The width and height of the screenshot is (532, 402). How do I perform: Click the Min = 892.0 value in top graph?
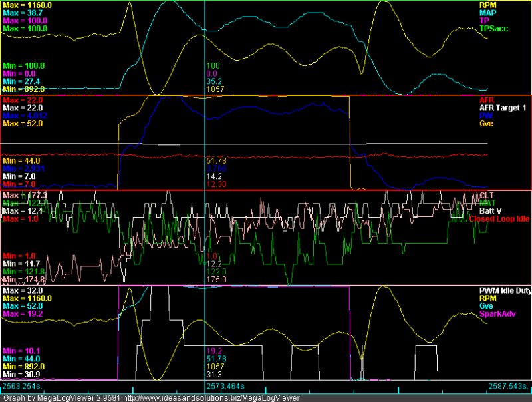tap(24, 89)
